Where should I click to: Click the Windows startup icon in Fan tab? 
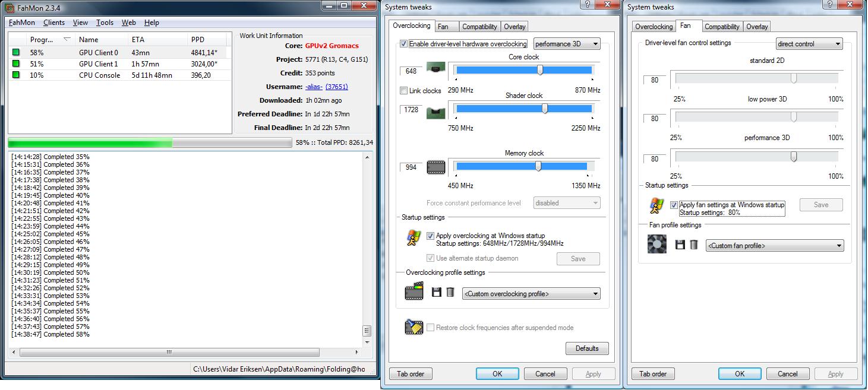[x=656, y=205]
